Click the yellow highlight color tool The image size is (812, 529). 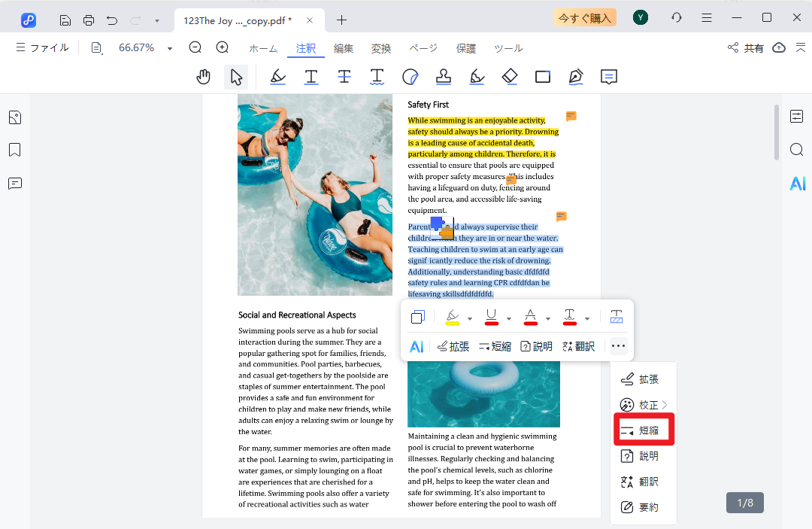pyautogui.click(x=452, y=318)
